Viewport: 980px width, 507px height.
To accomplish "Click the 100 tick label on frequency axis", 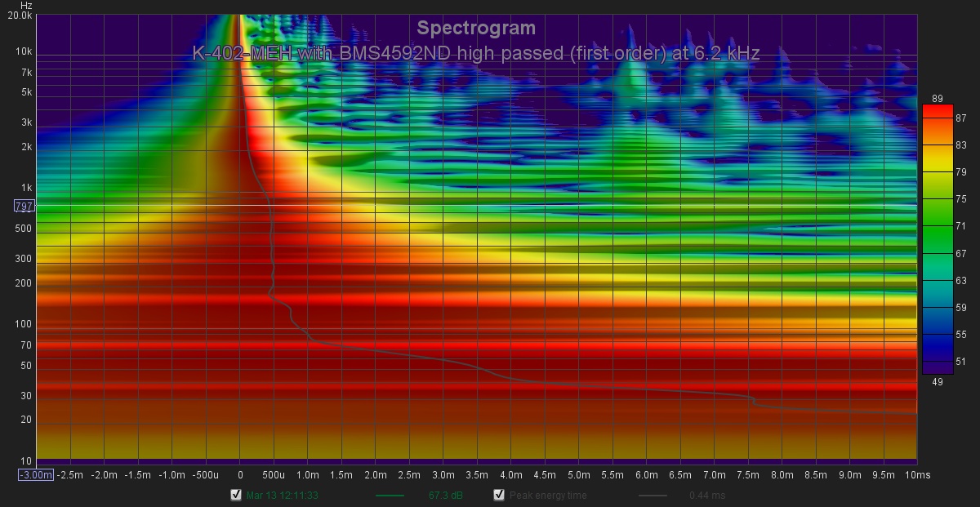I will [24, 324].
